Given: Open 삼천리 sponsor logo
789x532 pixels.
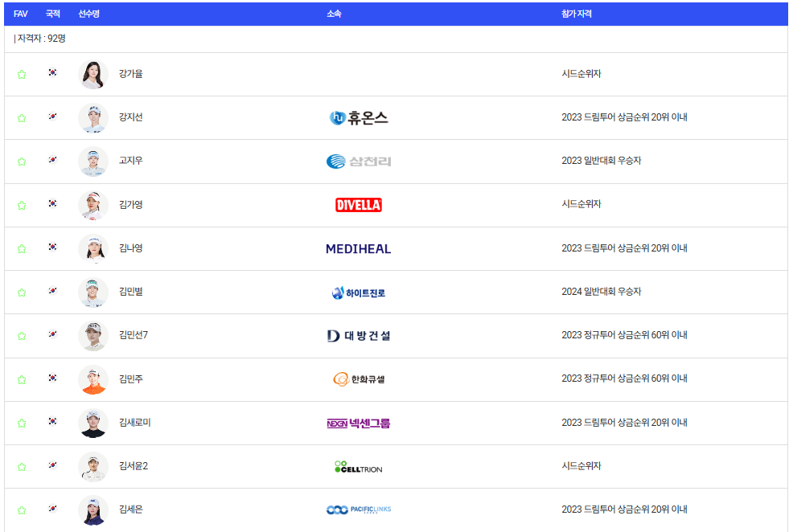Looking at the screenshot, I should 359,162.
